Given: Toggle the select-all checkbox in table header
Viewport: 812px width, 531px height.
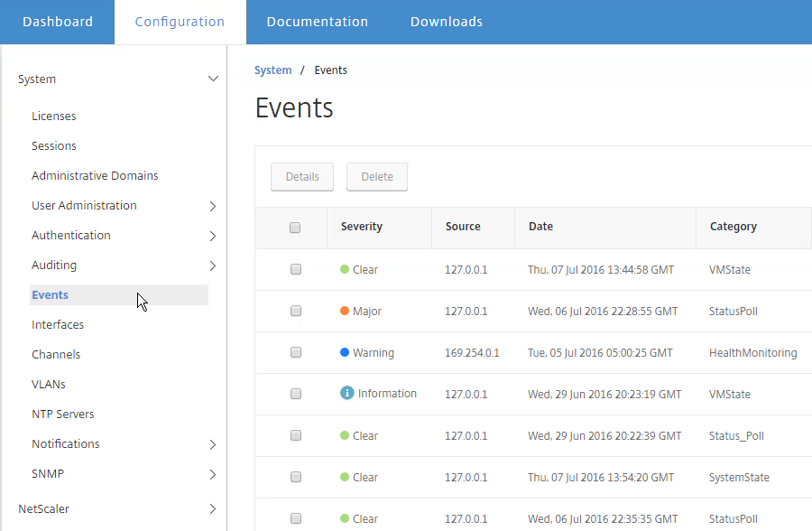Looking at the screenshot, I should tap(295, 228).
